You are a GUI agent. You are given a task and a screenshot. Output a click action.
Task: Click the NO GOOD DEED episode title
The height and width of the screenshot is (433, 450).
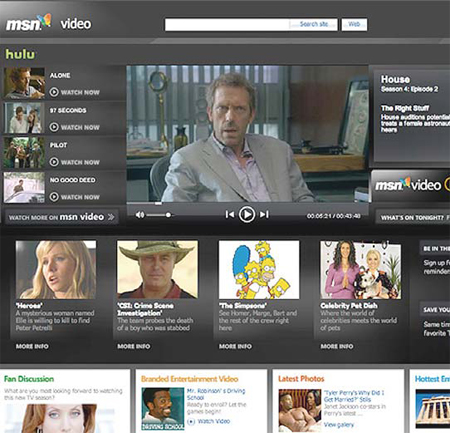73,180
